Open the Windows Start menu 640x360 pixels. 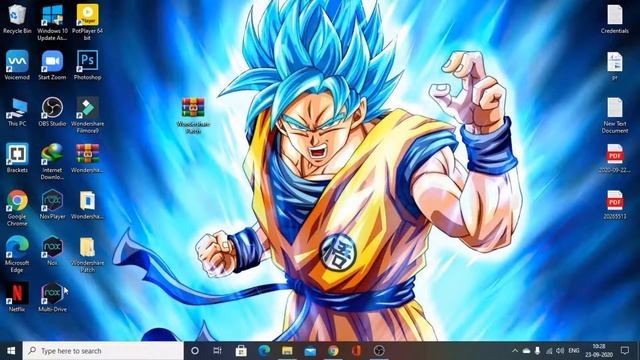[11, 351]
